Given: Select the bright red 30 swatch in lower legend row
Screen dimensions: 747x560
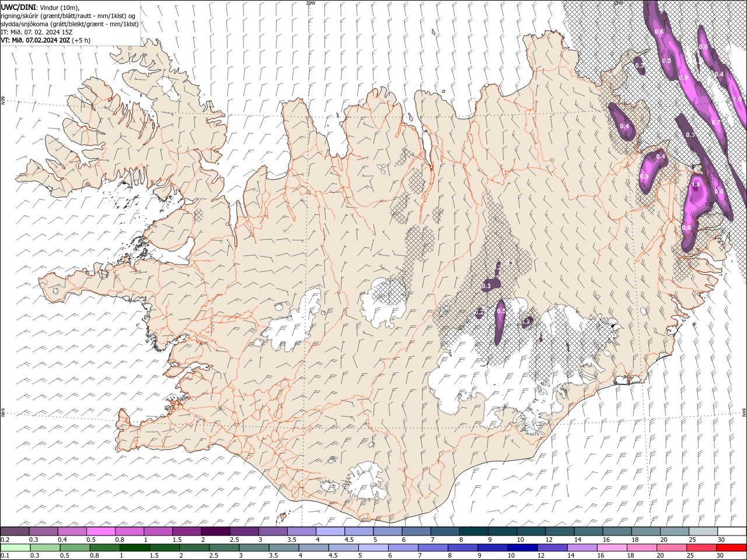Looking at the screenshot, I should point(731,548).
